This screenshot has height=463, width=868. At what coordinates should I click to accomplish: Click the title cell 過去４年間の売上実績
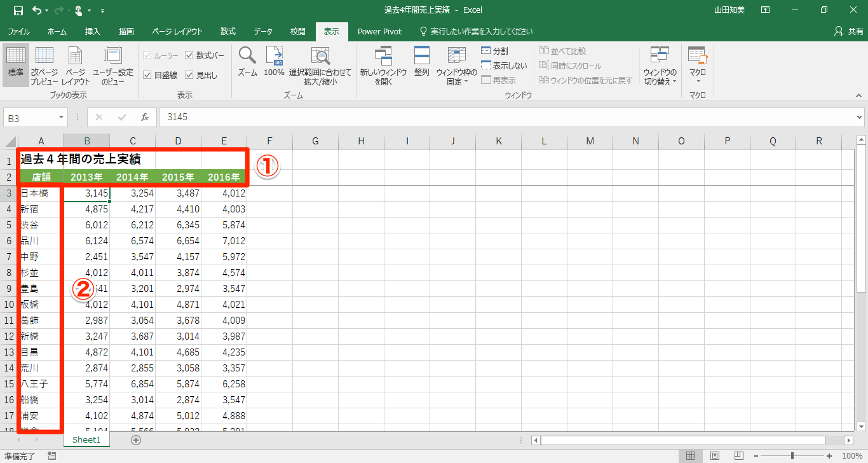(80, 160)
